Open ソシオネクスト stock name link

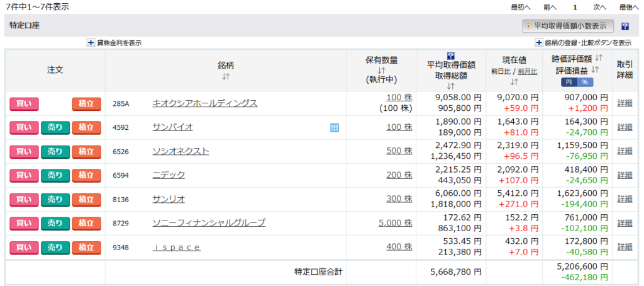point(180,151)
